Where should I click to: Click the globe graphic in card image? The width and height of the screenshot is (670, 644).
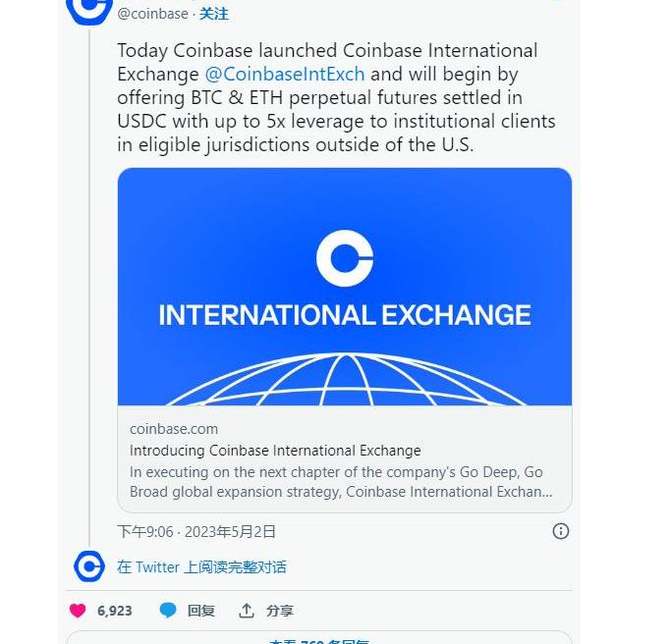(345, 381)
